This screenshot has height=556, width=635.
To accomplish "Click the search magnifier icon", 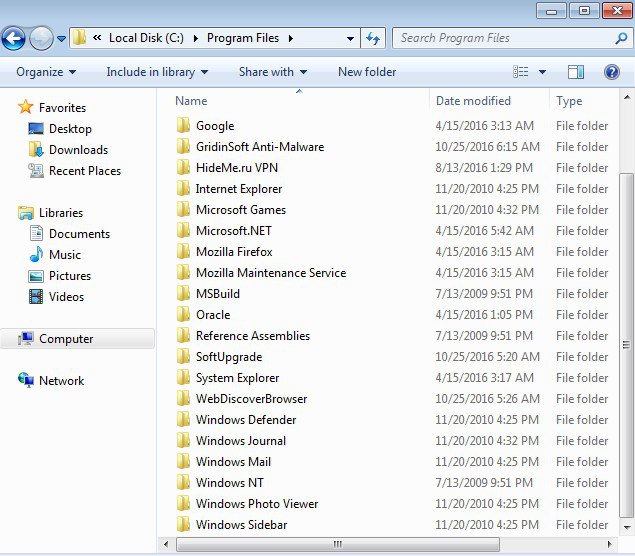I will click(621, 38).
